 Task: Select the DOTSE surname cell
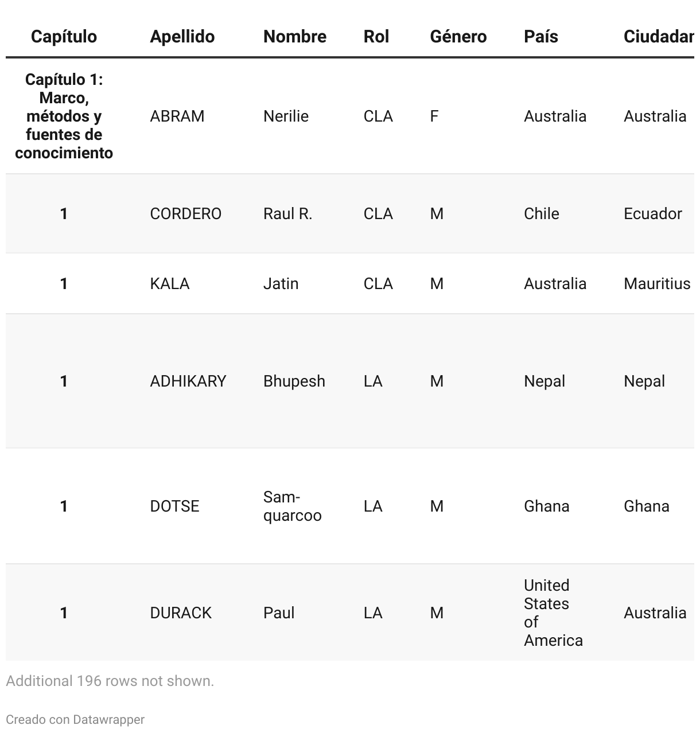[174, 506]
